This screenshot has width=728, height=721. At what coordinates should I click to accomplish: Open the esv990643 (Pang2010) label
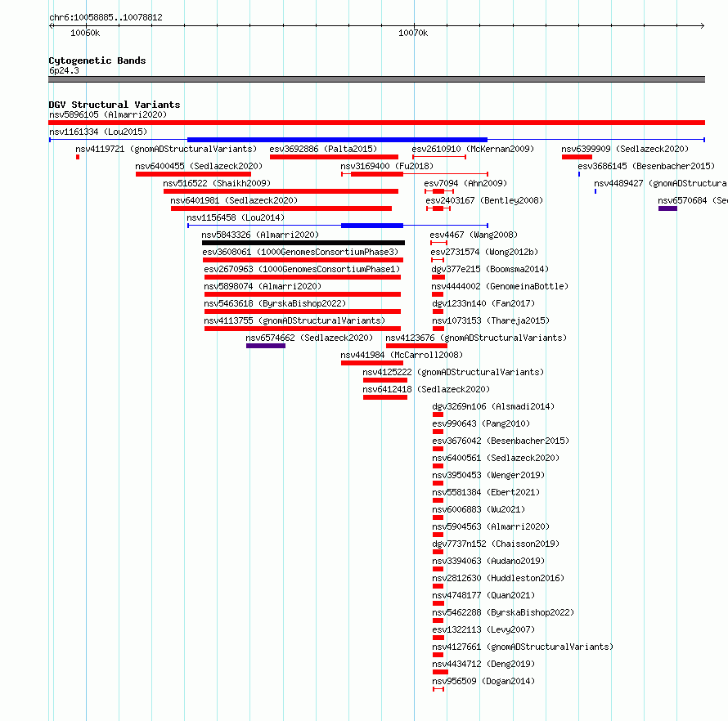pyautogui.click(x=481, y=423)
